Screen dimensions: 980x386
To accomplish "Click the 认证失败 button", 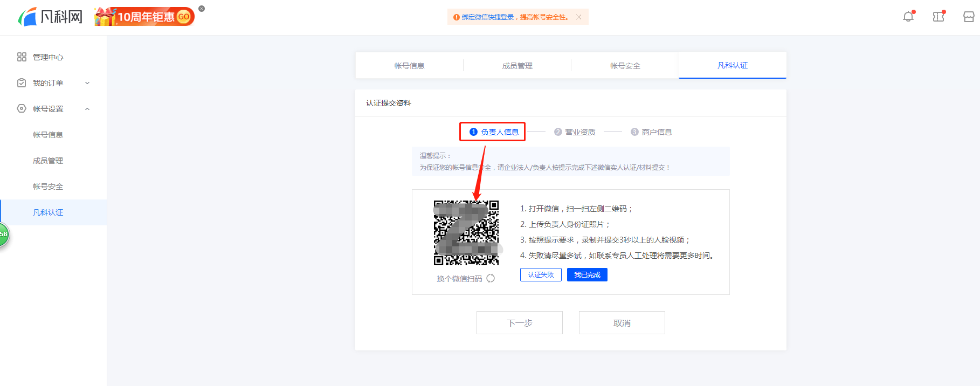I will click(x=541, y=275).
